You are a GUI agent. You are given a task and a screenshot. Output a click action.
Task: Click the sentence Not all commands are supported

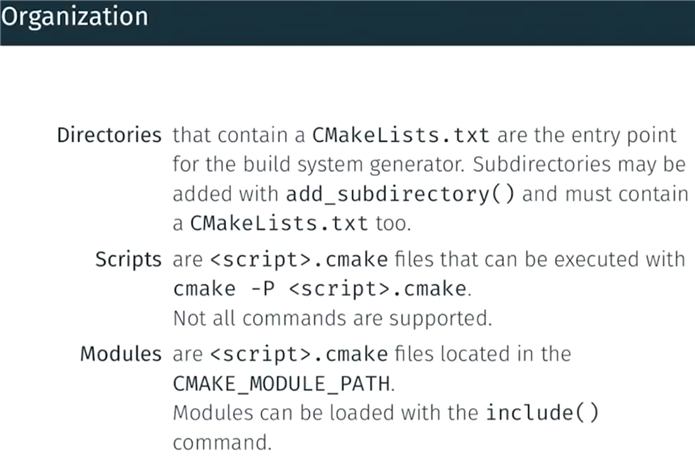[x=332, y=318]
